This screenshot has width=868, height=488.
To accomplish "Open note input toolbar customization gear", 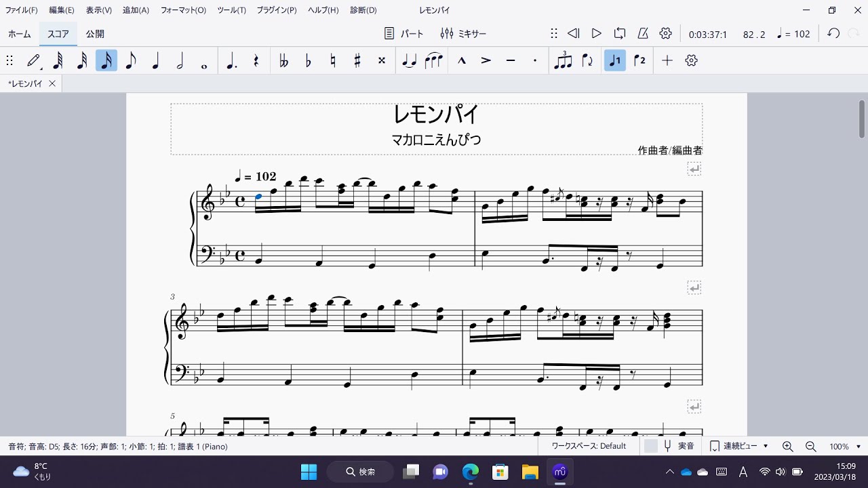I will click(x=692, y=60).
